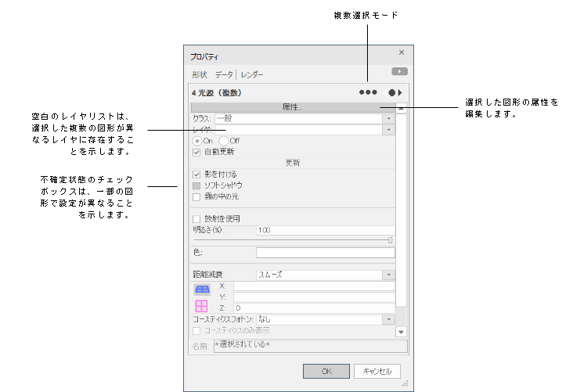Viewport: 573px width, 392px height.
Task: Click the 属性... button
Action: (293, 107)
